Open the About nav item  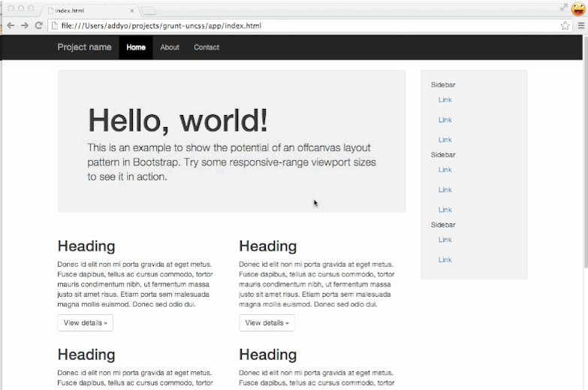[x=170, y=47]
